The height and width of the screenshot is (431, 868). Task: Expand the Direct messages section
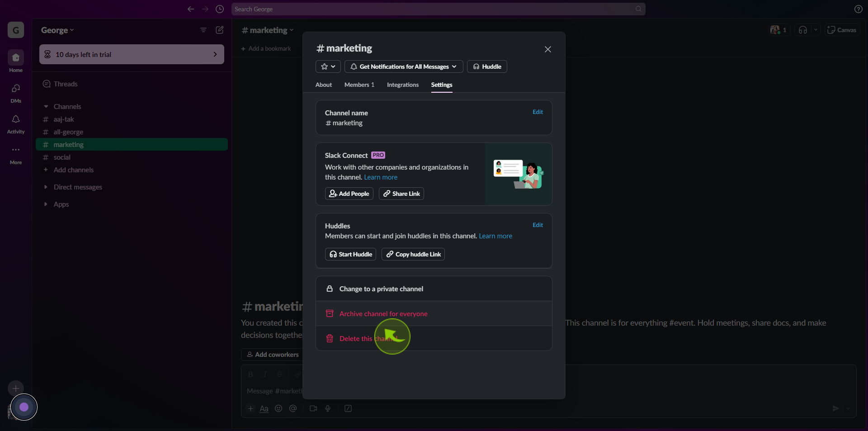[x=46, y=187]
